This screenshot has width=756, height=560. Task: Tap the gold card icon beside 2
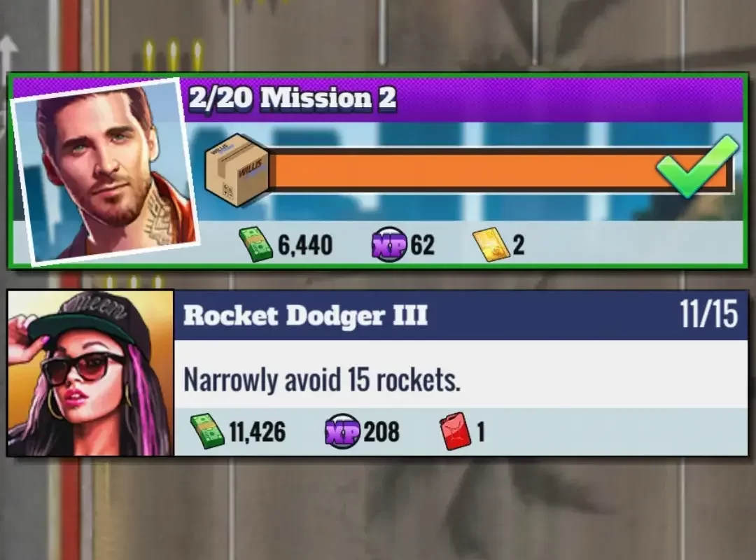click(491, 244)
